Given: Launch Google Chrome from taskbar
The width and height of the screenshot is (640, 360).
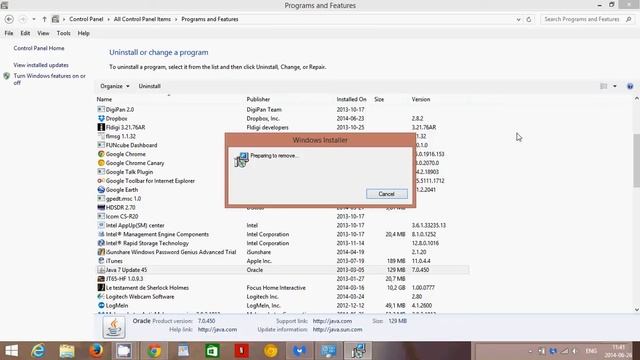Looking at the screenshot, I should click(x=154, y=351).
